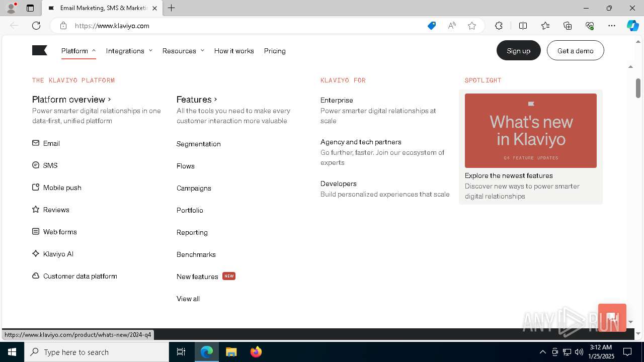Open the shopping price tag icon
644x362 pixels.
tap(432, 26)
